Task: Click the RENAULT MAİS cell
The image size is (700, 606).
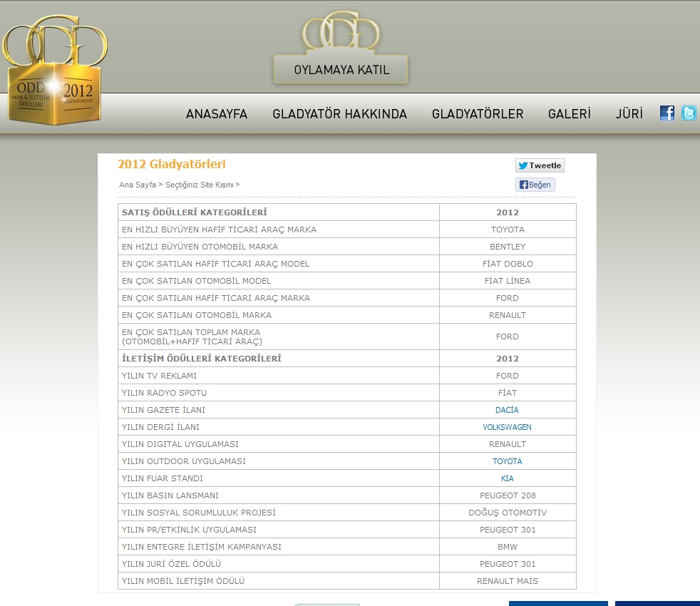Action: (508, 581)
